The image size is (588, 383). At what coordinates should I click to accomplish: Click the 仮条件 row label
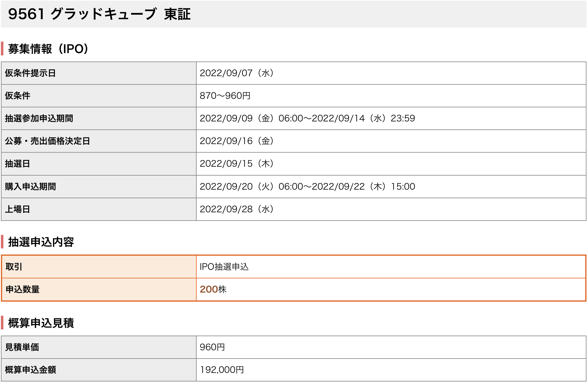(17, 96)
